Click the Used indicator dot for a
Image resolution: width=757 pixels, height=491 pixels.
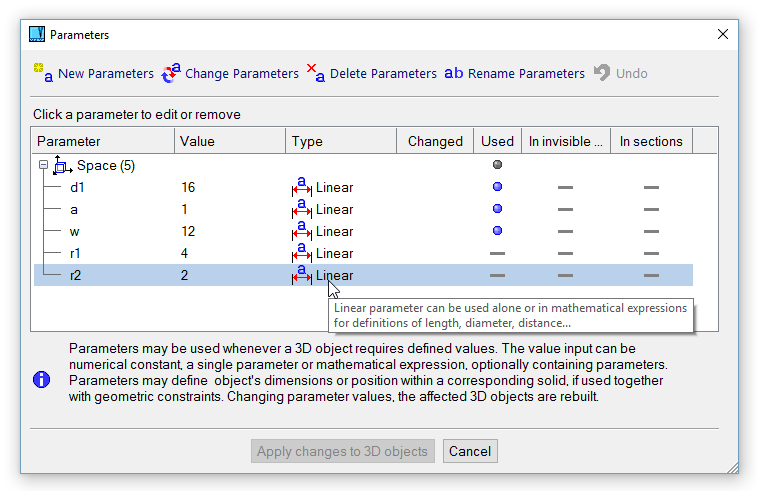497,209
